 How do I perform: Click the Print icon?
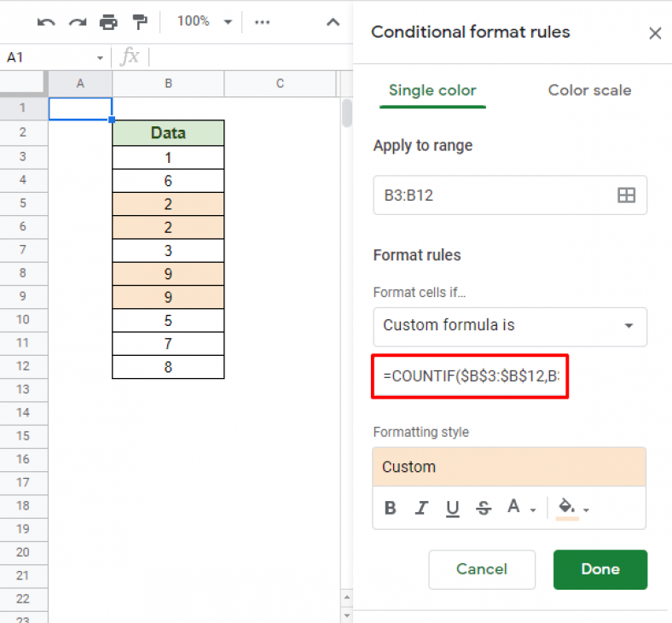tap(108, 22)
